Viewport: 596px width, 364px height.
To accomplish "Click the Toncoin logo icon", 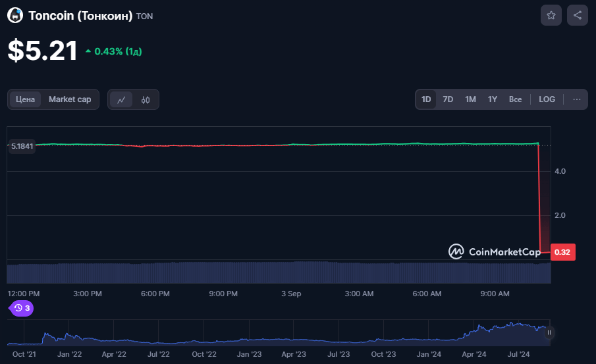I will point(15,15).
